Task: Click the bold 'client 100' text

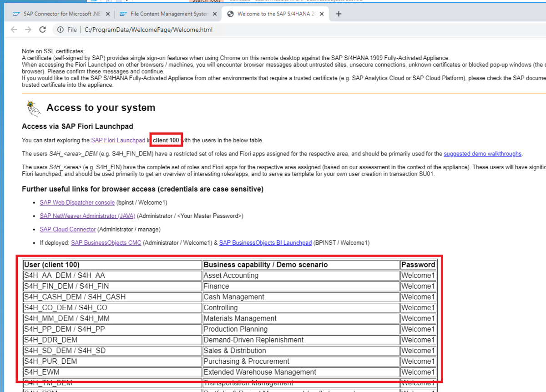Action: (166, 141)
